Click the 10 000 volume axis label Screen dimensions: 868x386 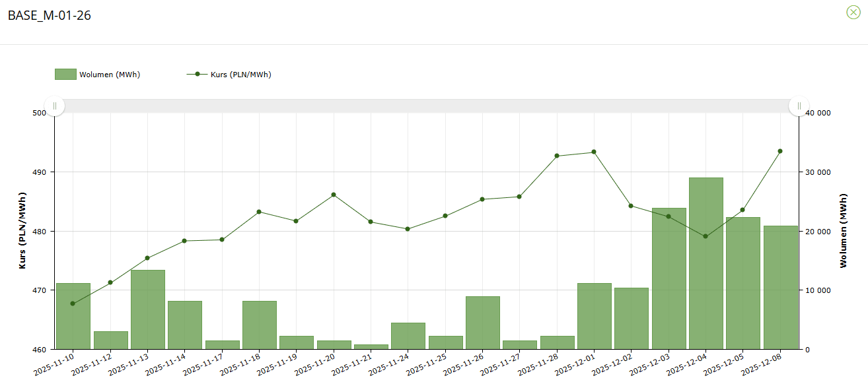pyautogui.click(x=818, y=290)
